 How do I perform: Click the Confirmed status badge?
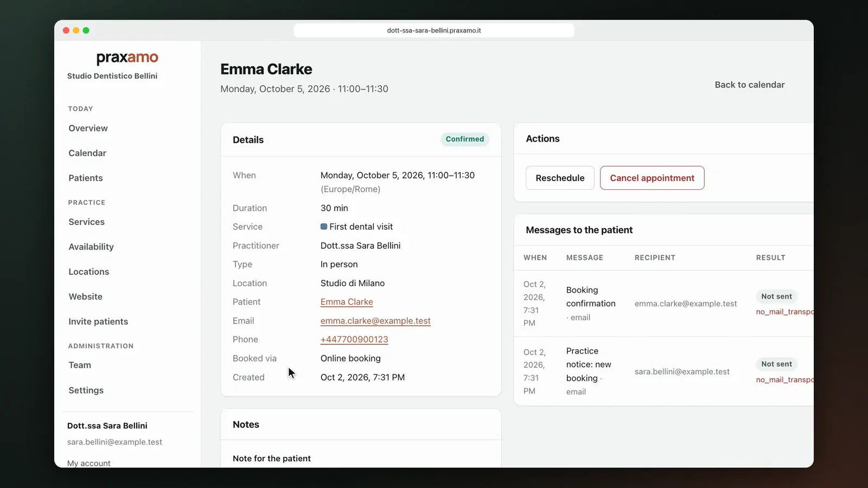click(x=465, y=139)
